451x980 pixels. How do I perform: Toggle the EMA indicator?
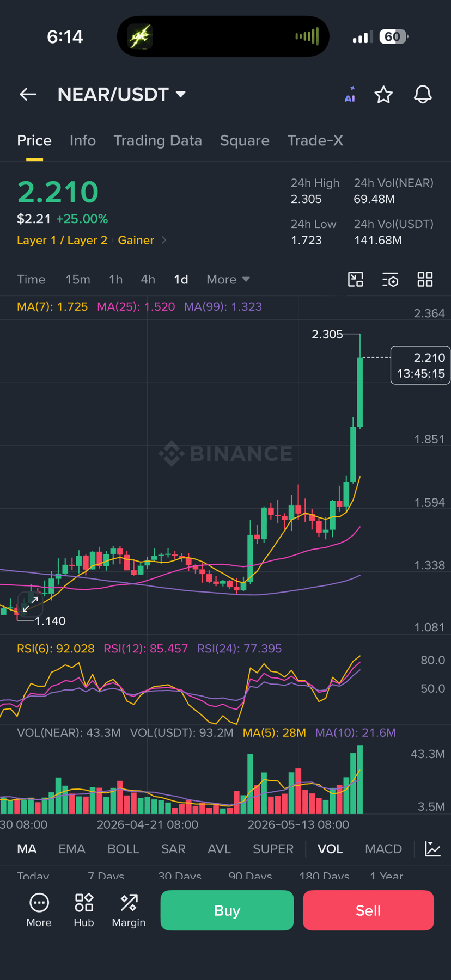(x=72, y=849)
